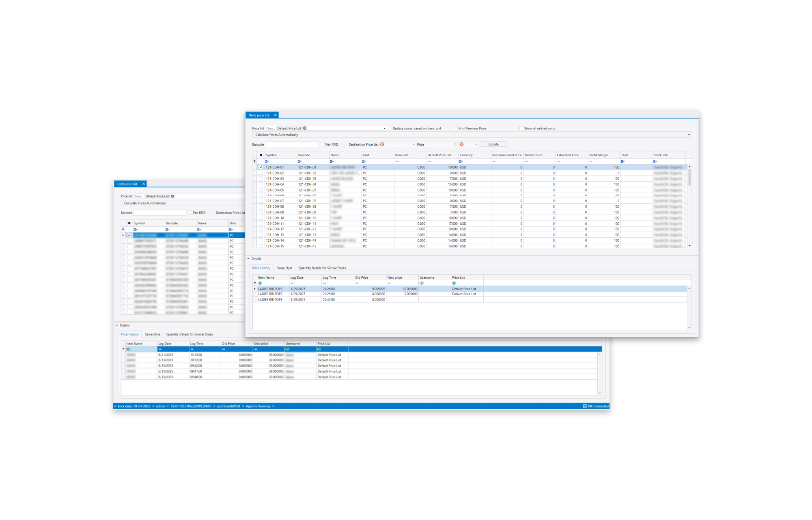The width and height of the screenshot is (812, 520).
Task: Toggle select-all checkbox in front grid header
Action: pos(261,155)
